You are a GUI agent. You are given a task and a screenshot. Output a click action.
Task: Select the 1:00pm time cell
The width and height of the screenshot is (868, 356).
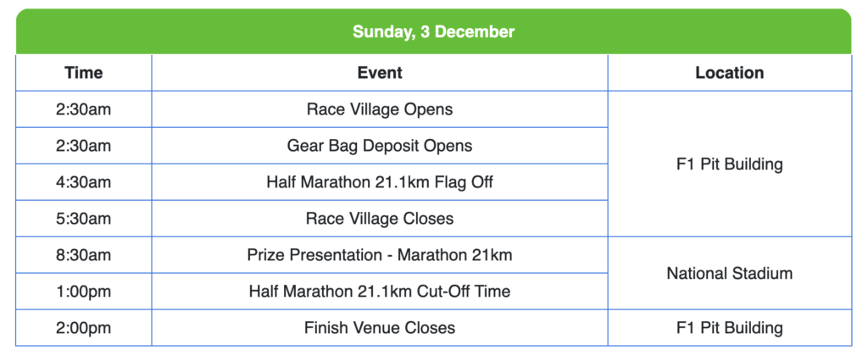pyautogui.click(x=84, y=292)
